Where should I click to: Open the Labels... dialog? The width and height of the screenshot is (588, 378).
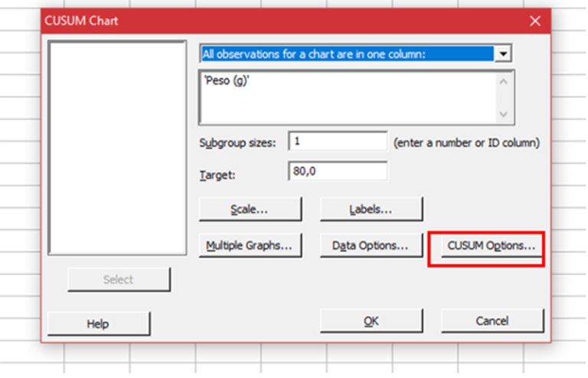[371, 209]
